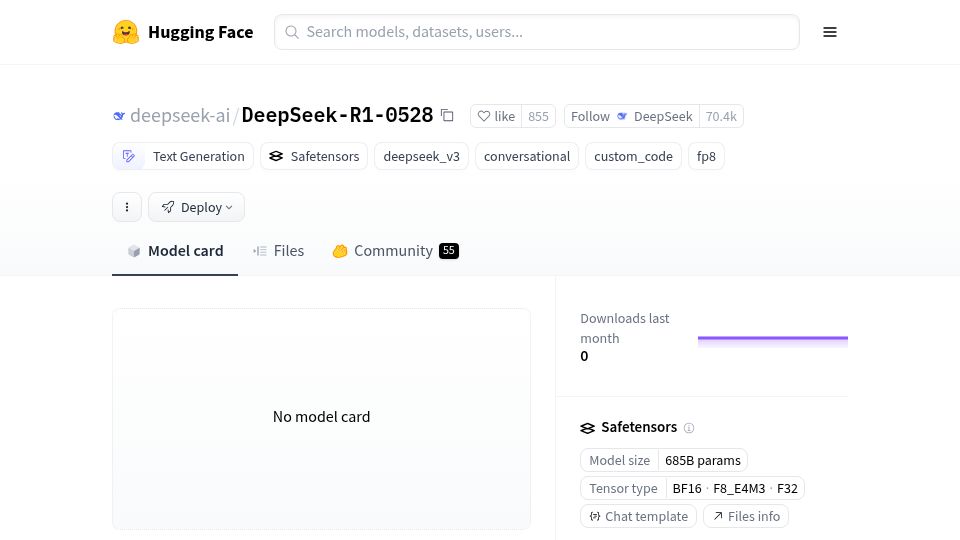Follow the DeepSeek organization
The width and height of the screenshot is (960, 540).
631,116
